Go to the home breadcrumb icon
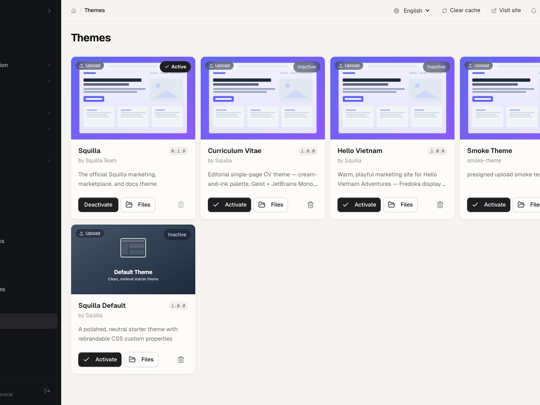 74,11
